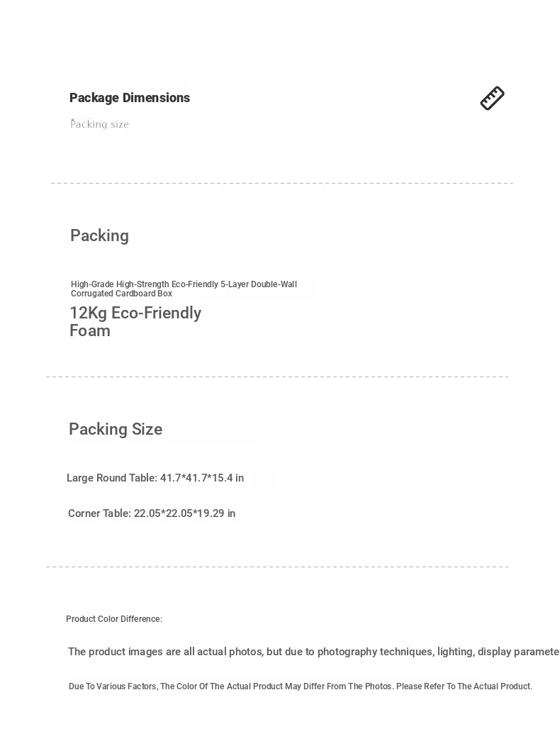Click the ruler measurement icon
This screenshot has height=729, width=560.
point(492,98)
